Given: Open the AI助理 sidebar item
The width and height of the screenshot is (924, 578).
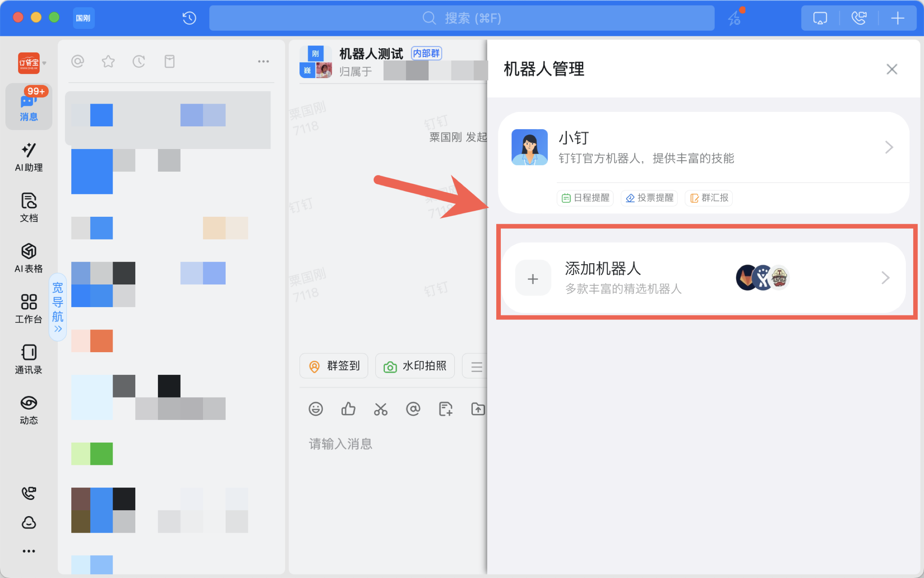Looking at the screenshot, I should (28, 157).
